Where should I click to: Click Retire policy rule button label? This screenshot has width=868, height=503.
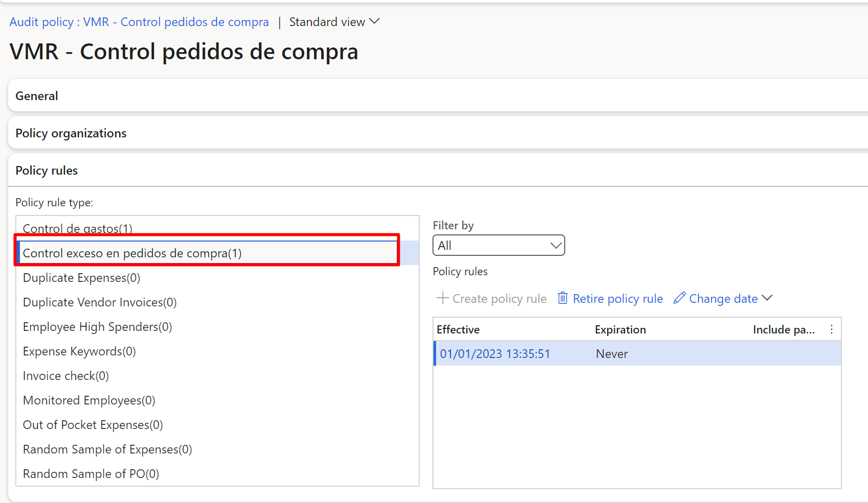click(618, 299)
